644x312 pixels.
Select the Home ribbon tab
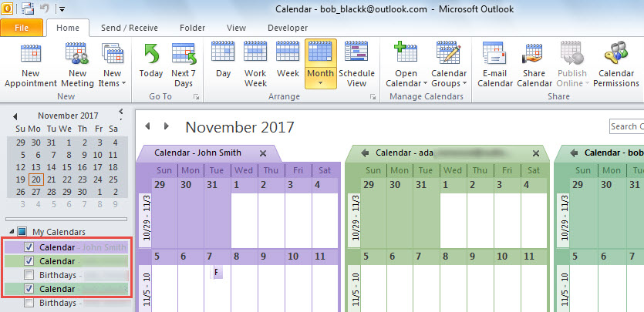click(68, 28)
